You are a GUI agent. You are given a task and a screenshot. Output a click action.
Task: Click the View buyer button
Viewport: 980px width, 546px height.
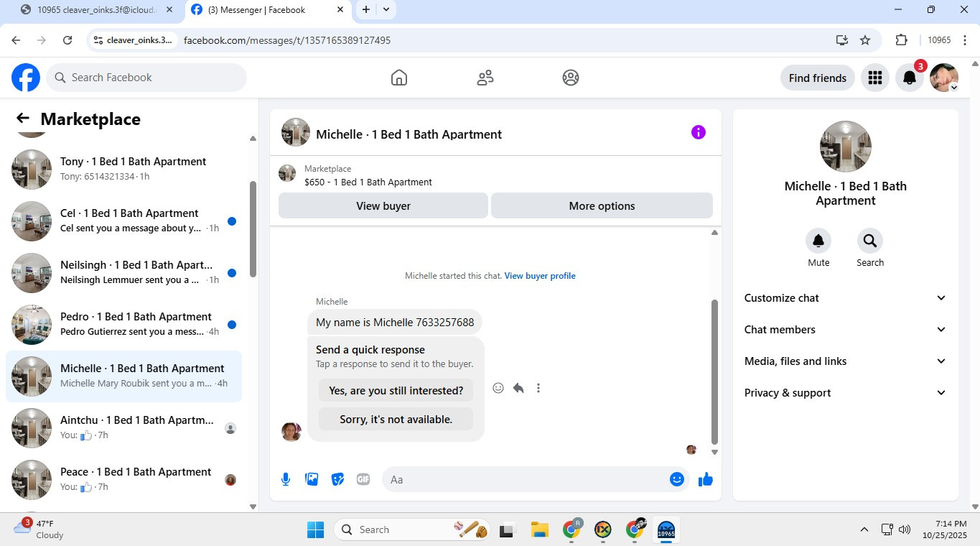click(x=383, y=205)
